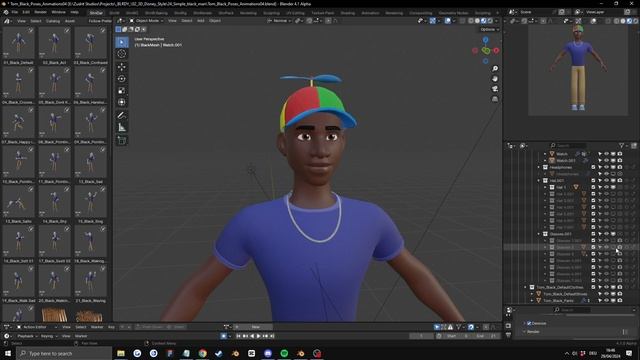Open the Normal transform orientation dropdown
This screenshot has height=360, width=640.
coord(280,20)
